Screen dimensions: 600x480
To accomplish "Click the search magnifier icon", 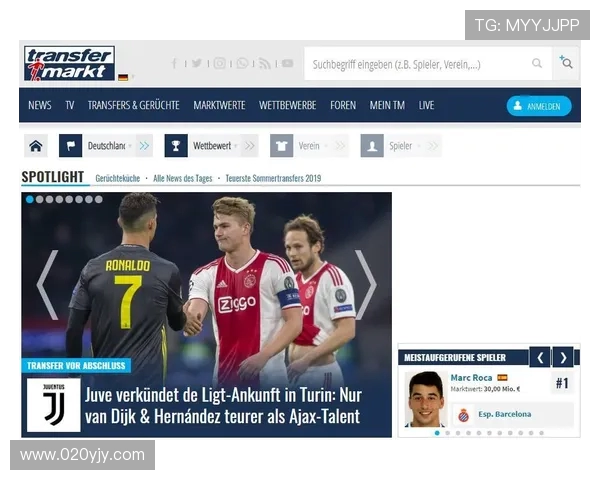I will (537, 64).
